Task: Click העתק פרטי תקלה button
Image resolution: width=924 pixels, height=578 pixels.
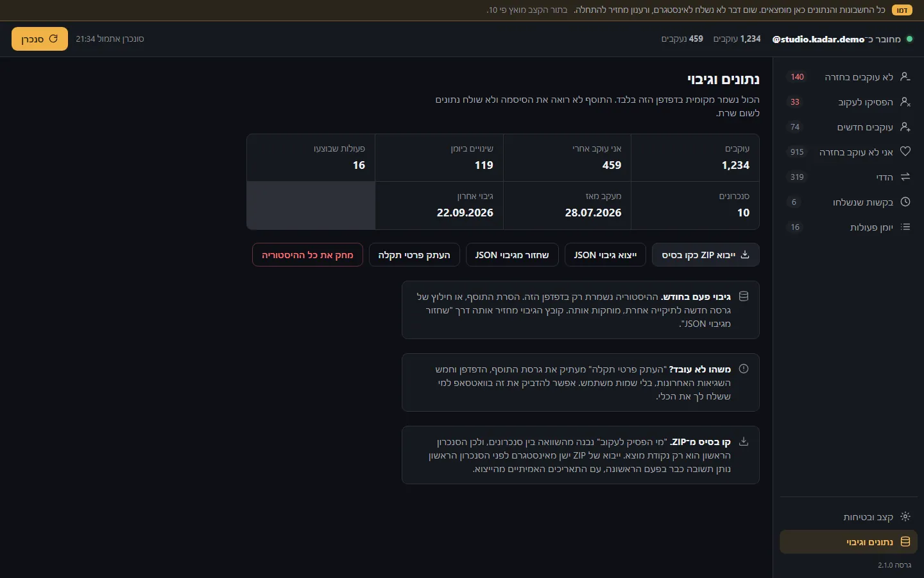Action: pyautogui.click(x=414, y=255)
